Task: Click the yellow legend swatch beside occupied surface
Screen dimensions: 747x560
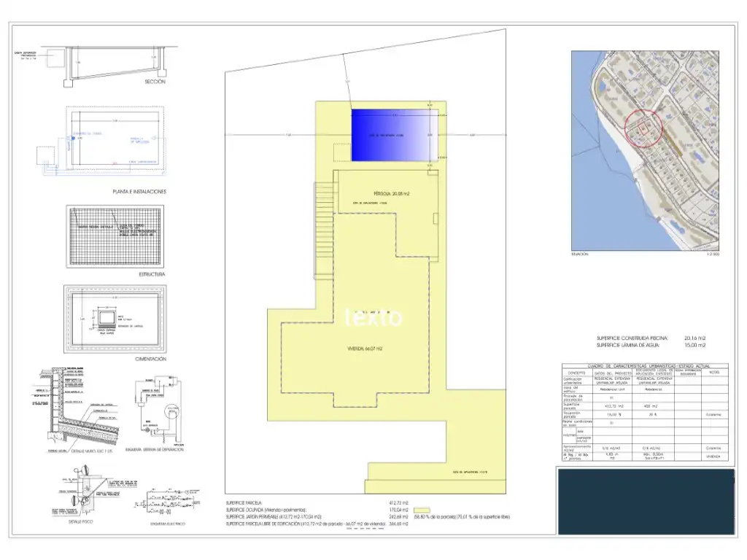Action: click(422, 510)
